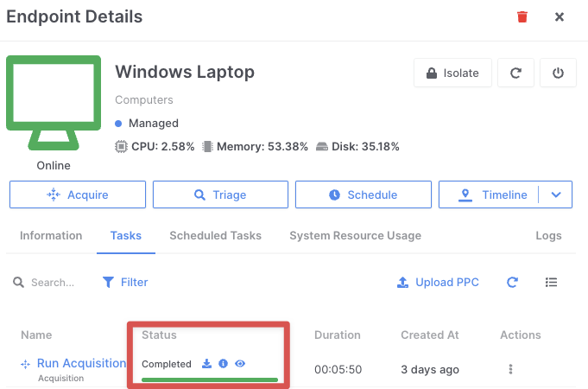The height and width of the screenshot is (389, 588).
Task: Click the Triage button
Action: coord(220,195)
